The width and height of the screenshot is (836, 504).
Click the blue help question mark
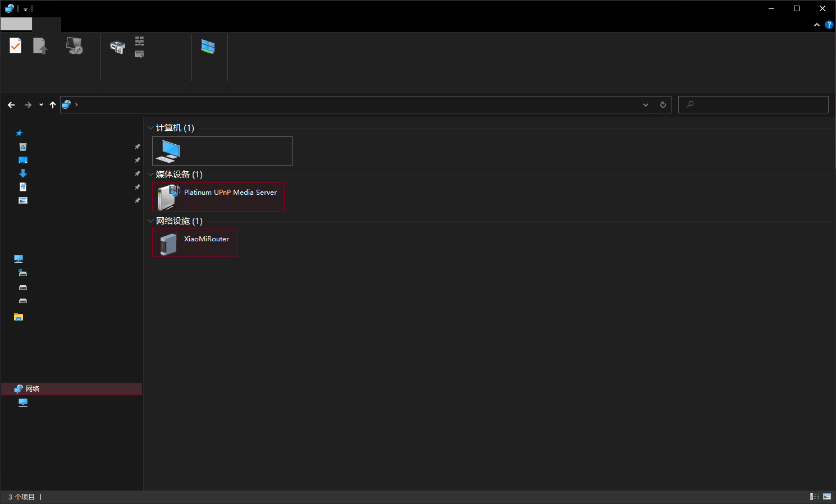tap(829, 25)
